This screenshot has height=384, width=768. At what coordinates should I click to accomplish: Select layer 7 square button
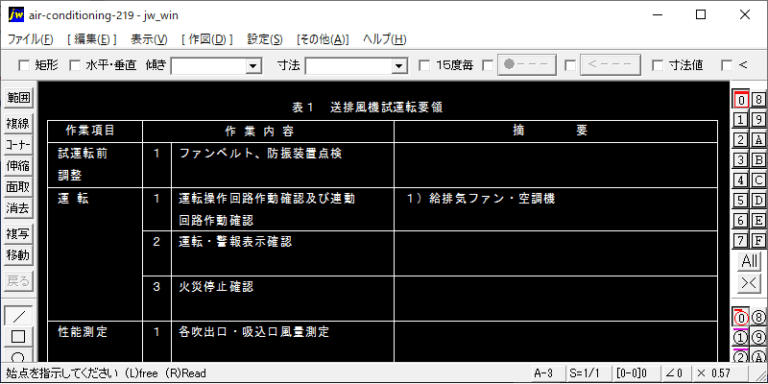(x=741, y=240)
